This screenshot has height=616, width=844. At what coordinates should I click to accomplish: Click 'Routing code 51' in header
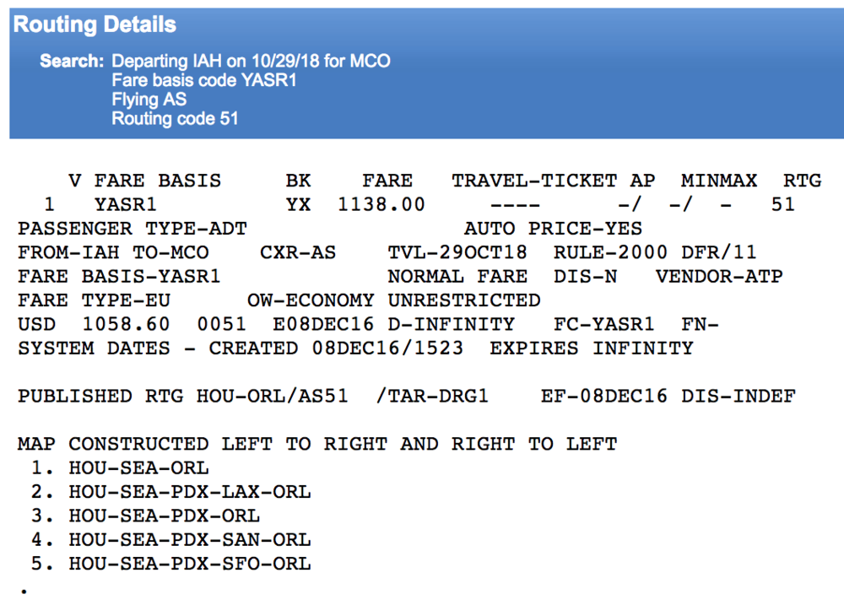[175, 119]
